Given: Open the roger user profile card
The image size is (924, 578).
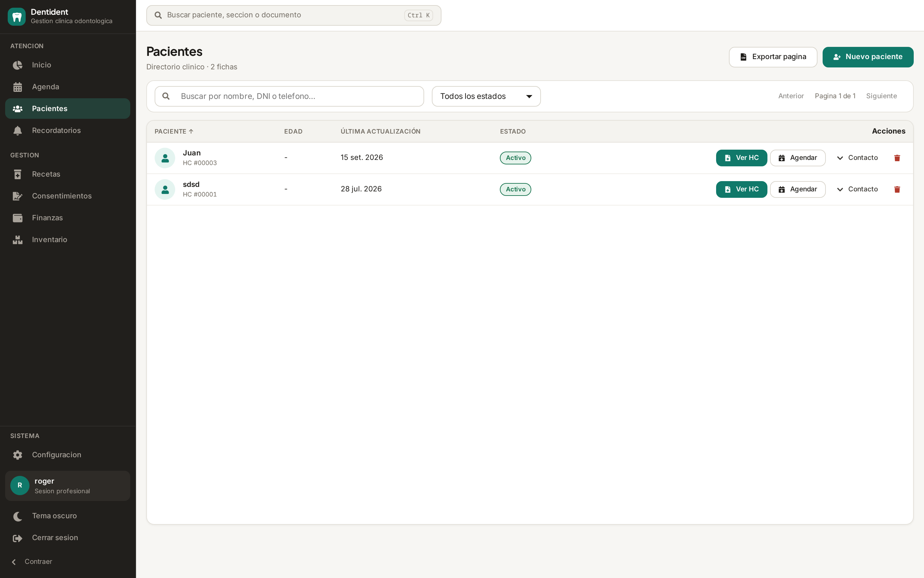Looking at the screenshot, I should tap(68, 486).
